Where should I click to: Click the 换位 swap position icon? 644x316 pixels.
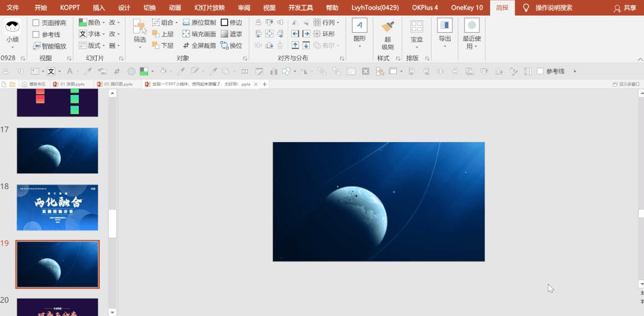232,45
